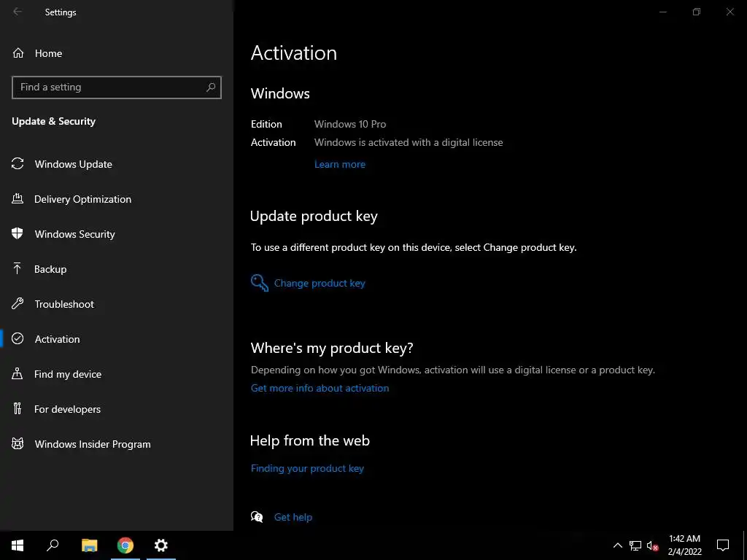Image resolution: width=747 pixels, height=560 pixels.
Task: Click the Activation checkmark circle icon
Action: [x=18, y=338]
